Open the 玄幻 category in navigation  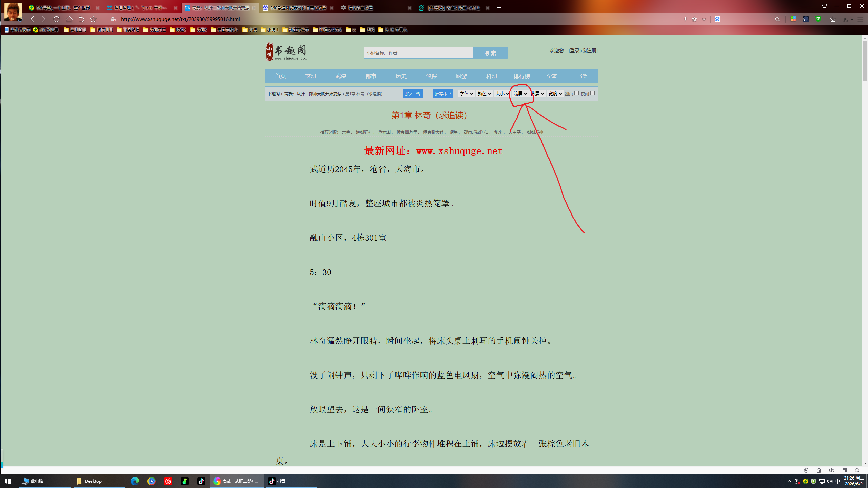pyautogui.click(x=311, y=76)
